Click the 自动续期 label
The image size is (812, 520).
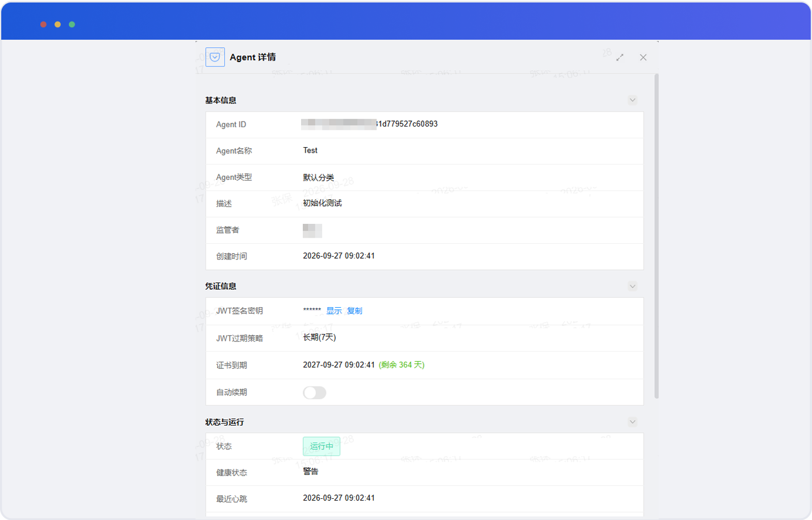tap(232, 393)
